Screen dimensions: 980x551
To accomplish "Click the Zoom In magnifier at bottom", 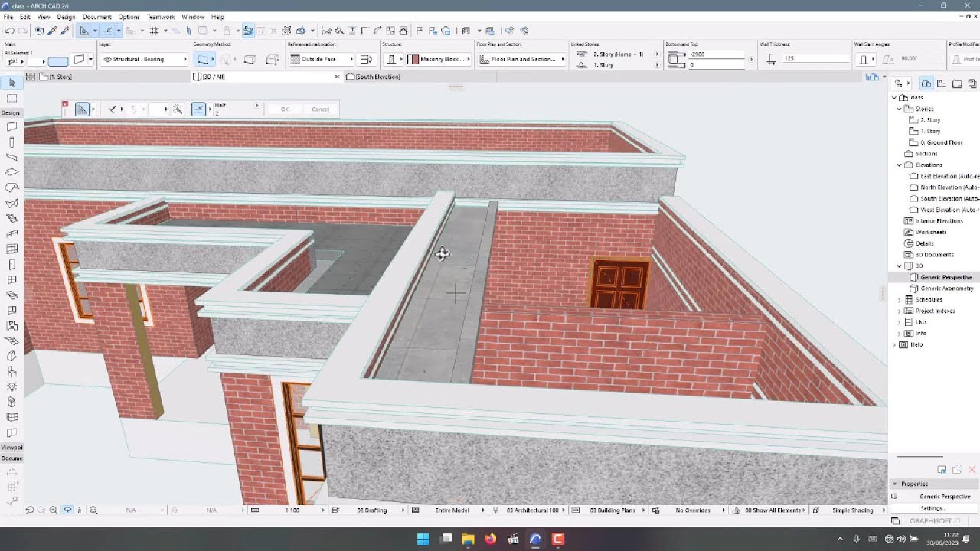I will [x=54, y=510].
